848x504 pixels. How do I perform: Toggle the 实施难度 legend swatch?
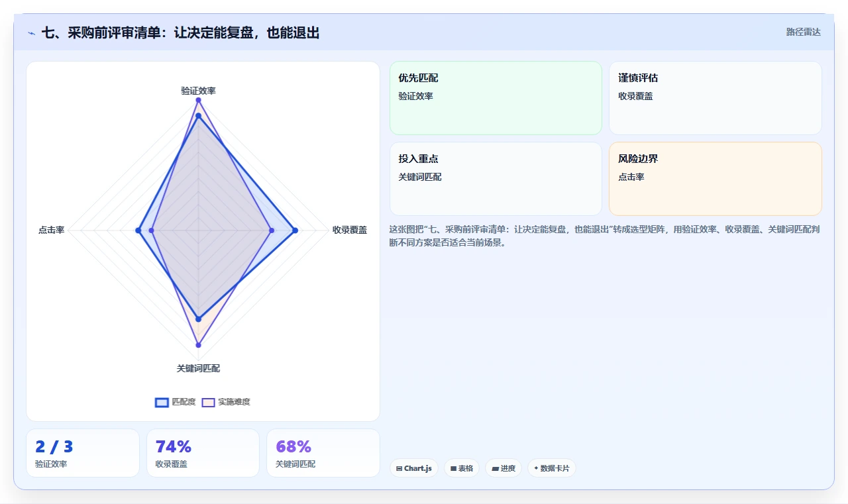pos(208,402)
